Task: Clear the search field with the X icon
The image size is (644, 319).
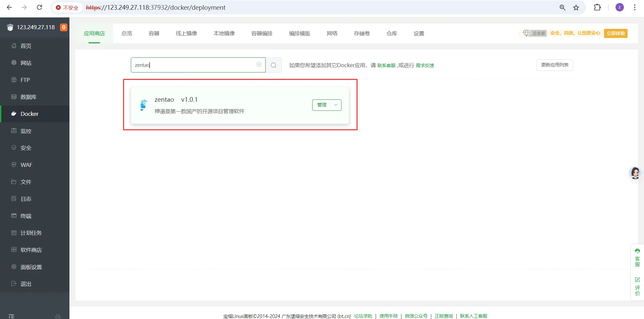Action: pos(259,65)
